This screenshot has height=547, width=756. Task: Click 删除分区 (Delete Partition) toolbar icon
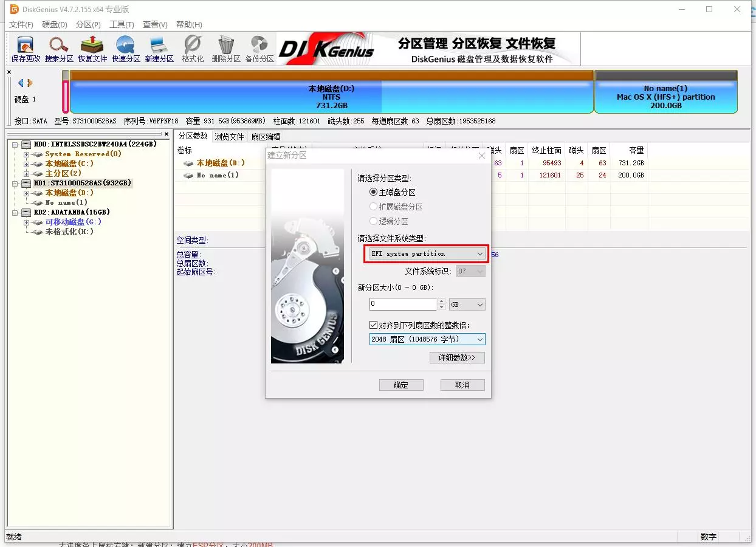226,49
